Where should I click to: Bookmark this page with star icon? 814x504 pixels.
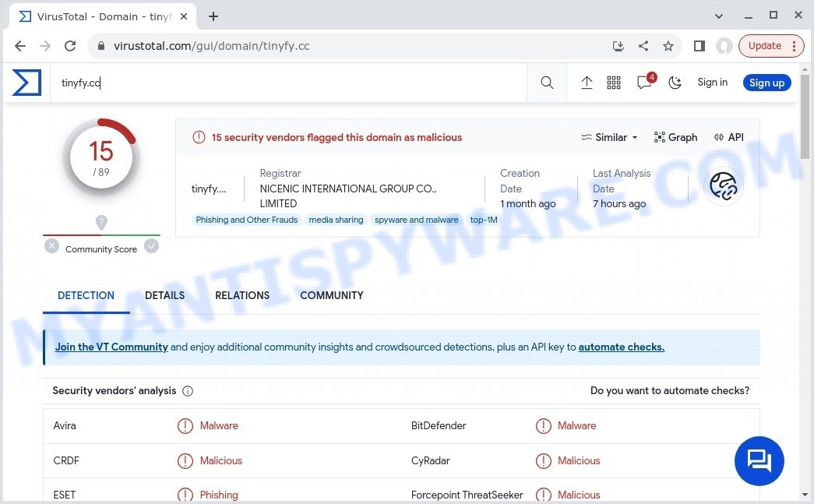(668, 46)
